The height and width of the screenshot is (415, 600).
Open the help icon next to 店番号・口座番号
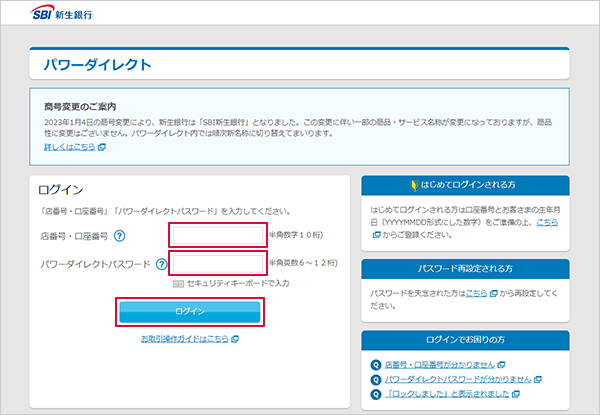[x=120, y=236]
